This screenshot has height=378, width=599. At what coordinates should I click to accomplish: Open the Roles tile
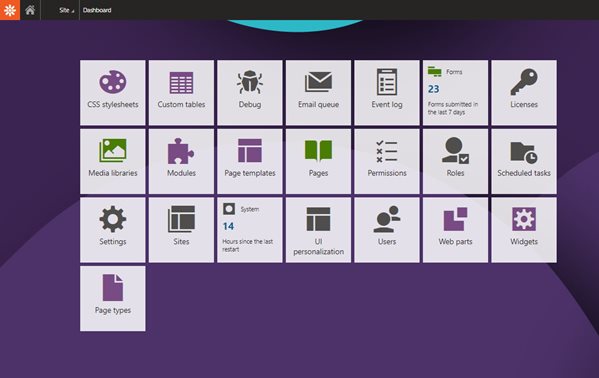(455, 161)
